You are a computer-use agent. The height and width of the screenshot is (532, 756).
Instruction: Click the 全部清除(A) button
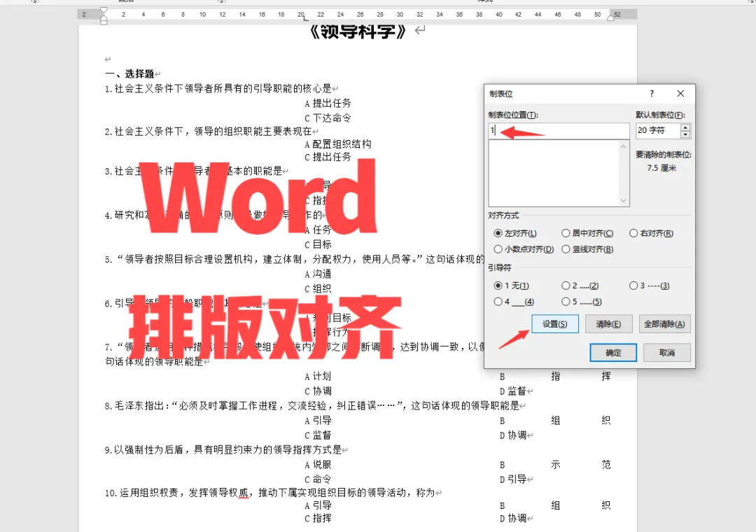[664, 324]
